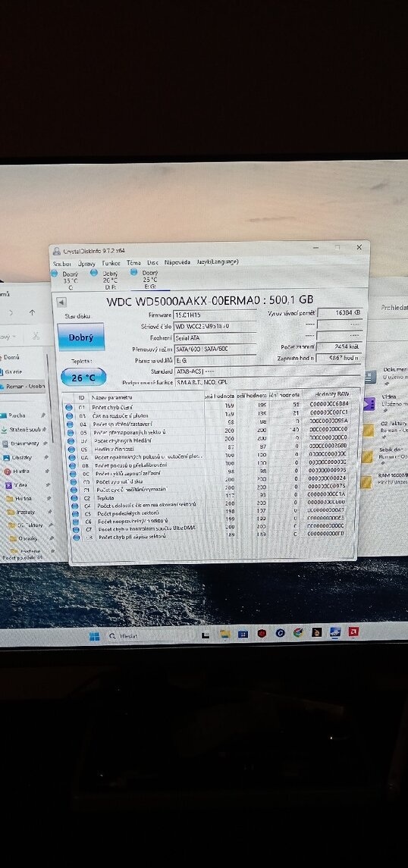Click the buffer size 16384 KB field

(x=341, y=313)
